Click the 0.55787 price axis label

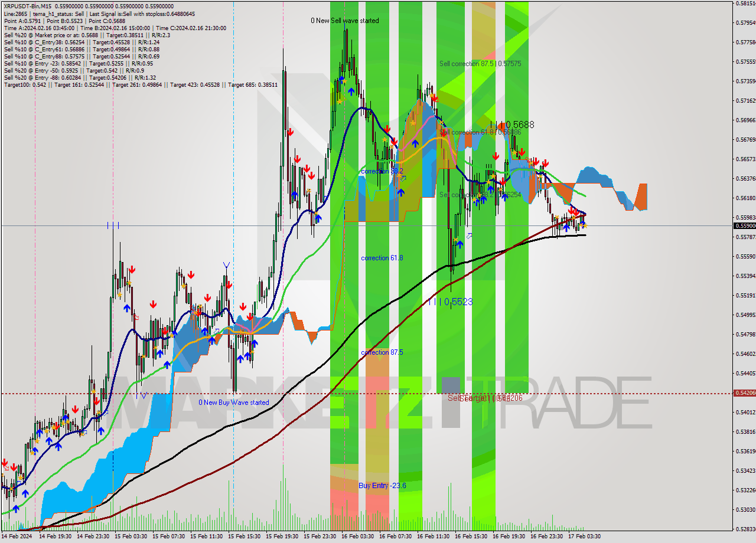pos(746,237)
